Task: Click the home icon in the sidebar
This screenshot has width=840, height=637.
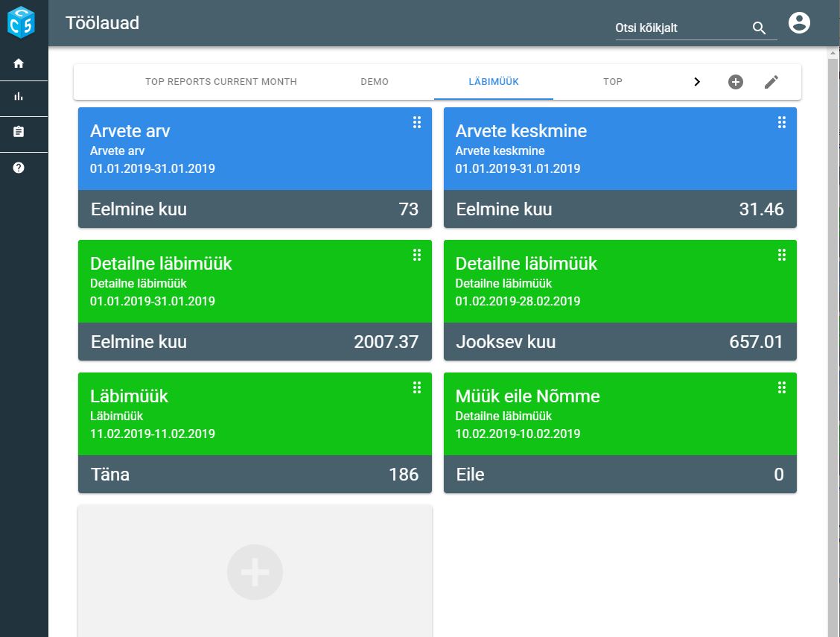Action: click(19, 63)
